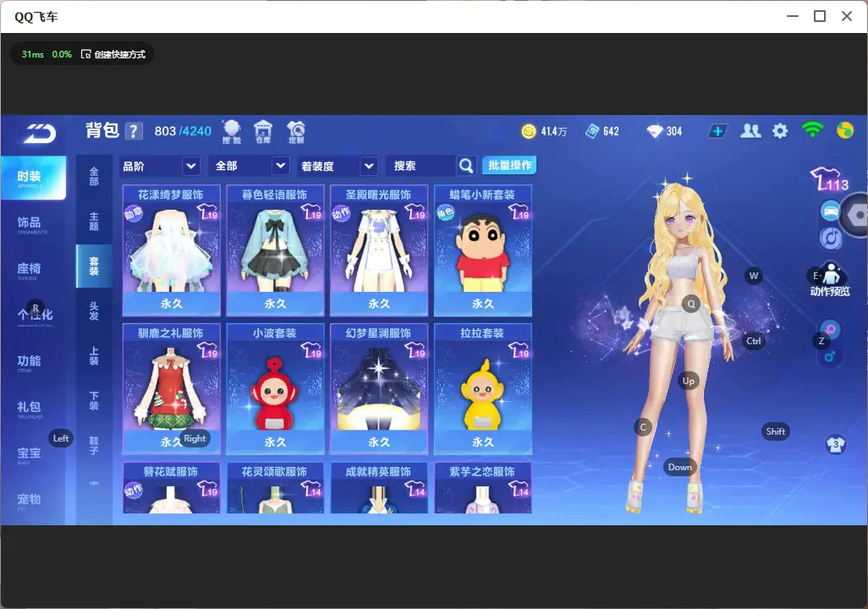The height and width of the screenshot is (609, 868).
Task: Select the 成就精英服饰 outfit card
Action: (x=379, y=488)
